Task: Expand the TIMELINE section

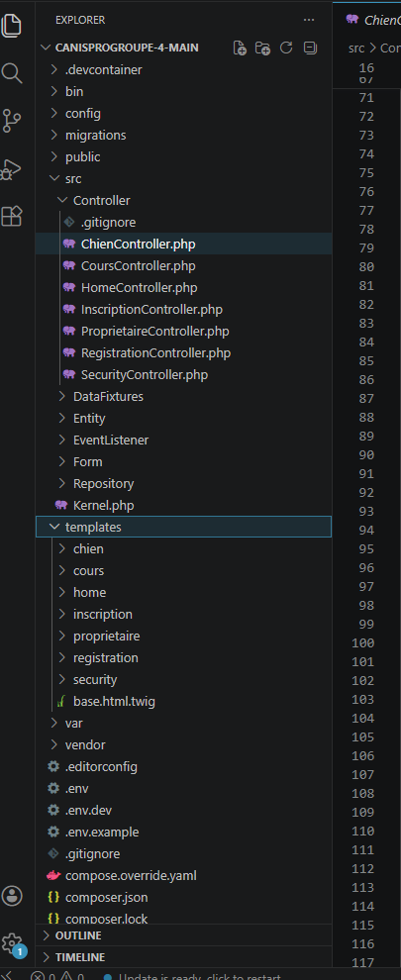Action: pos(184,957)
